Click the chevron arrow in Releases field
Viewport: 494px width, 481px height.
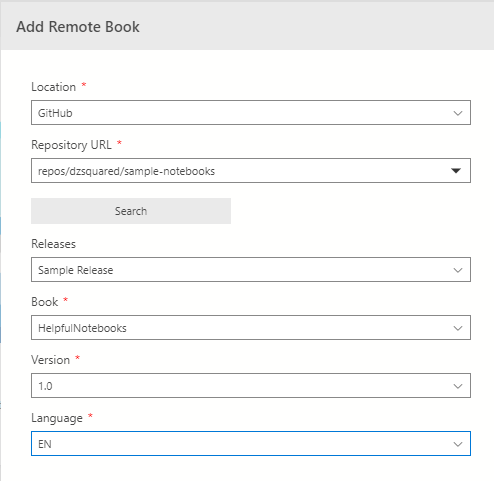click(x=458, y=270)
